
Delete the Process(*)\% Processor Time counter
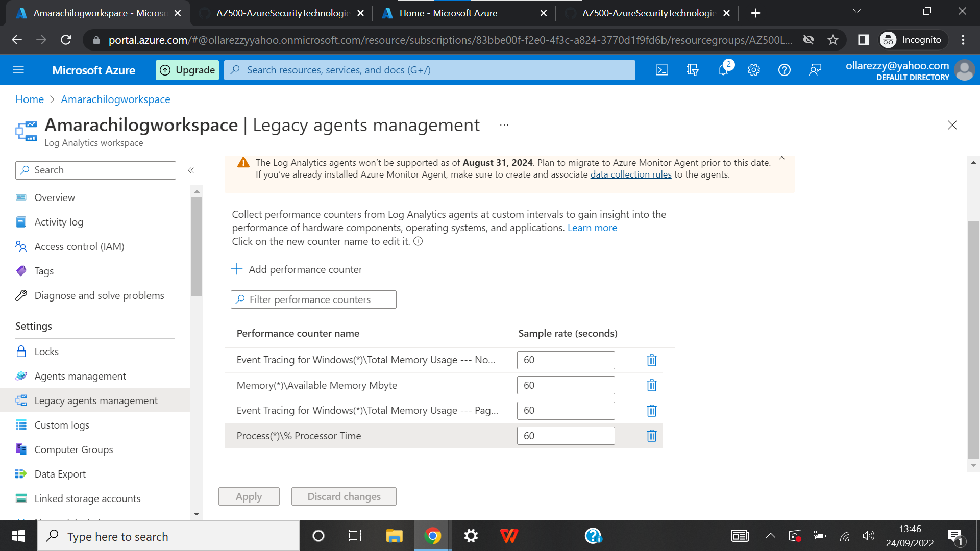click(651, 435)
